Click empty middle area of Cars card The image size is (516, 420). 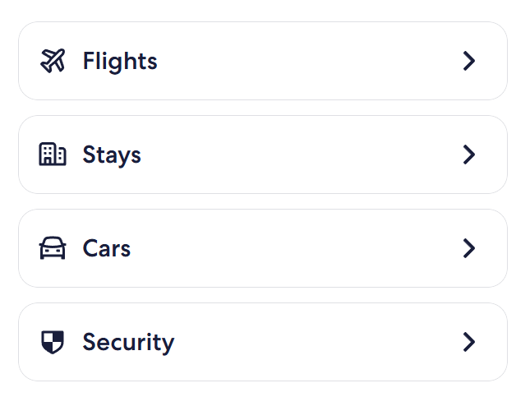tap(296, 248)
